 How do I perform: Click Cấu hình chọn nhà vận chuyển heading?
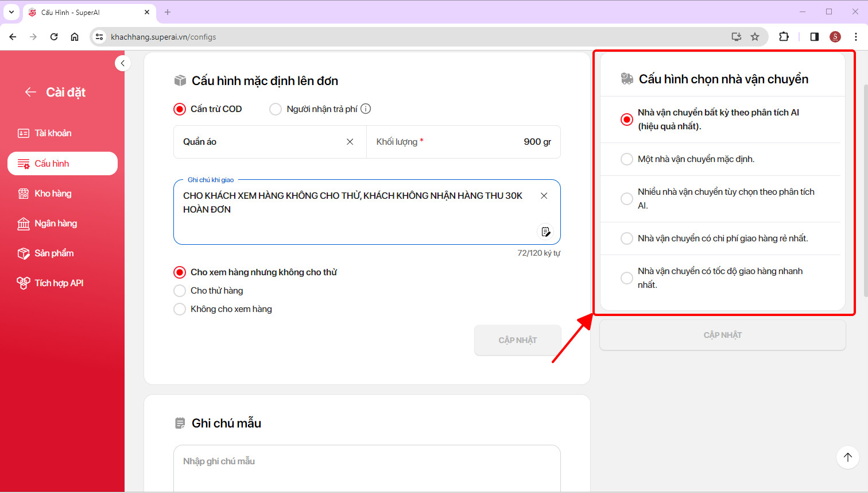pyautogui.click(x=723, y=79)
